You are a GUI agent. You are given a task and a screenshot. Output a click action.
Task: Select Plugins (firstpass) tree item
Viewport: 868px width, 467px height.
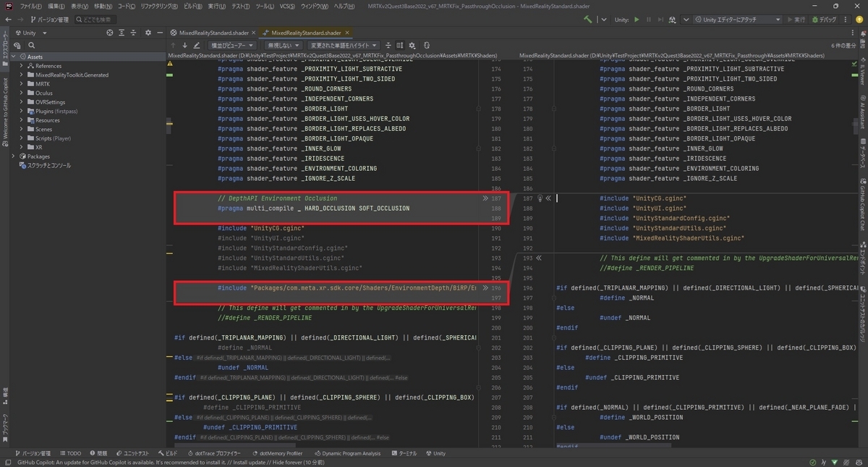pyautogui.click(x=54, y=112)
